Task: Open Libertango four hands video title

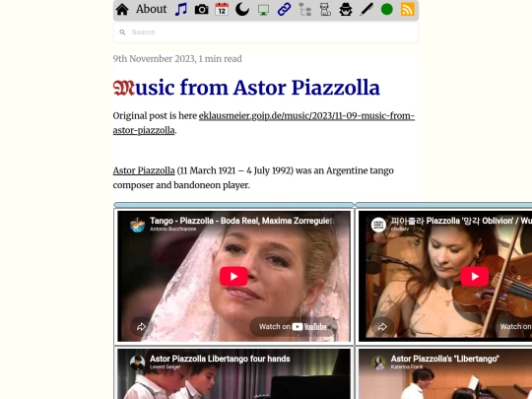Action: (x=220, y=359)
